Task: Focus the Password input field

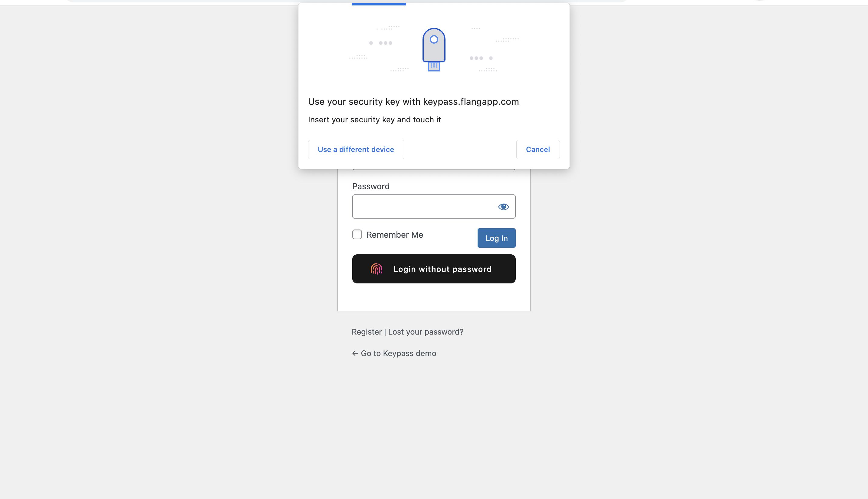Action: pos(434,206)
